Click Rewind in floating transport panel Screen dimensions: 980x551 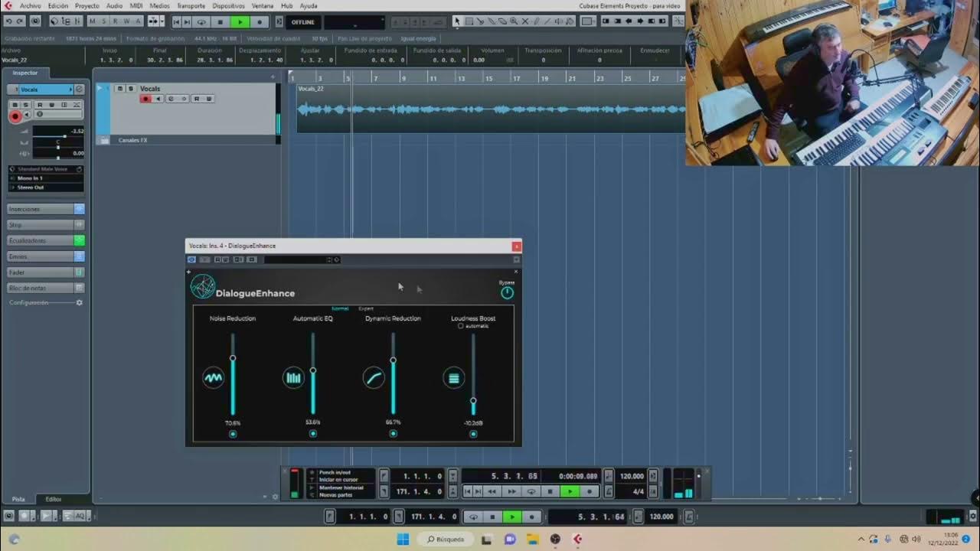coord(492,491)
